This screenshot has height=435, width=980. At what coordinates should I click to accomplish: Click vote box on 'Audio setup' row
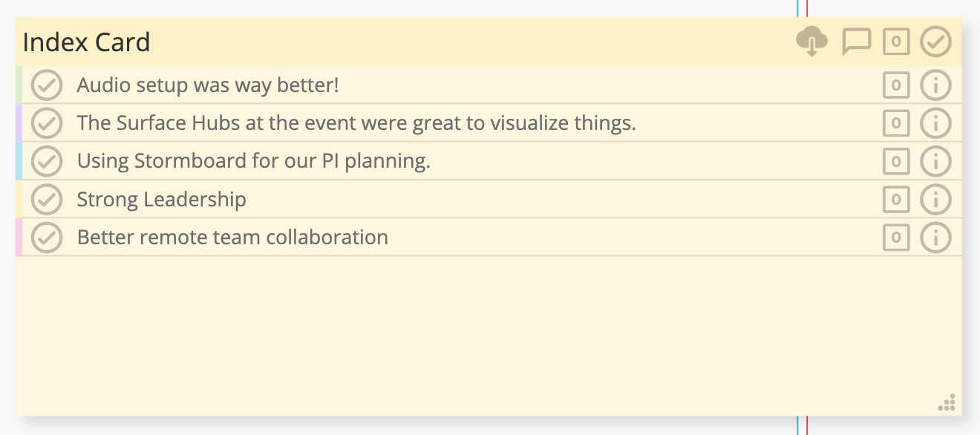click(x=896, y=85)
